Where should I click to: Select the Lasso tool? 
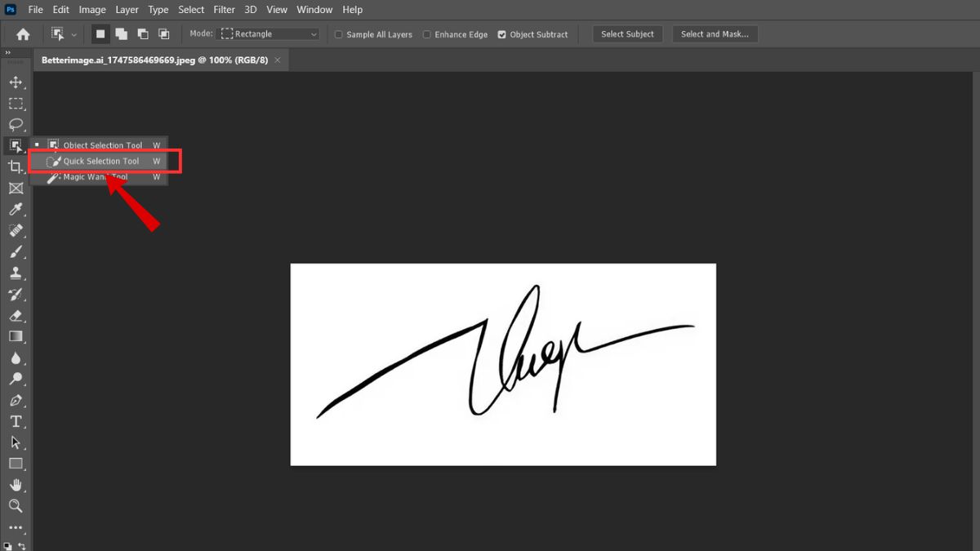coord(16,125)
